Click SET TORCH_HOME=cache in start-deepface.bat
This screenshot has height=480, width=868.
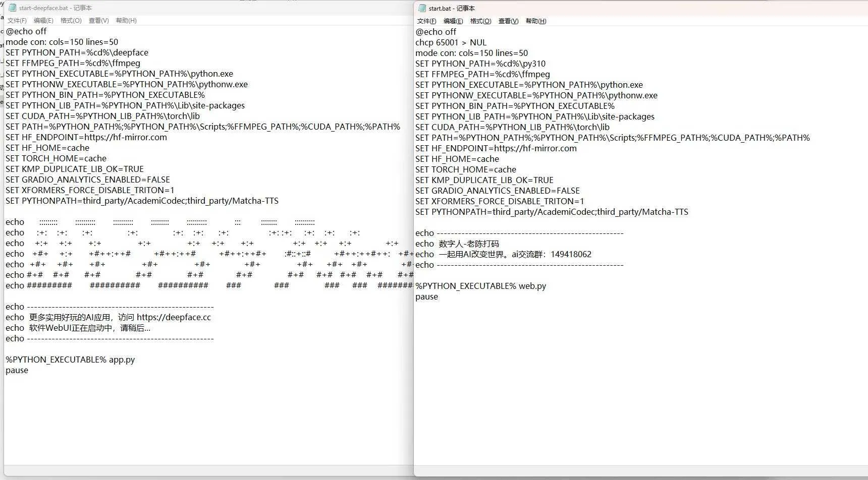56,158
